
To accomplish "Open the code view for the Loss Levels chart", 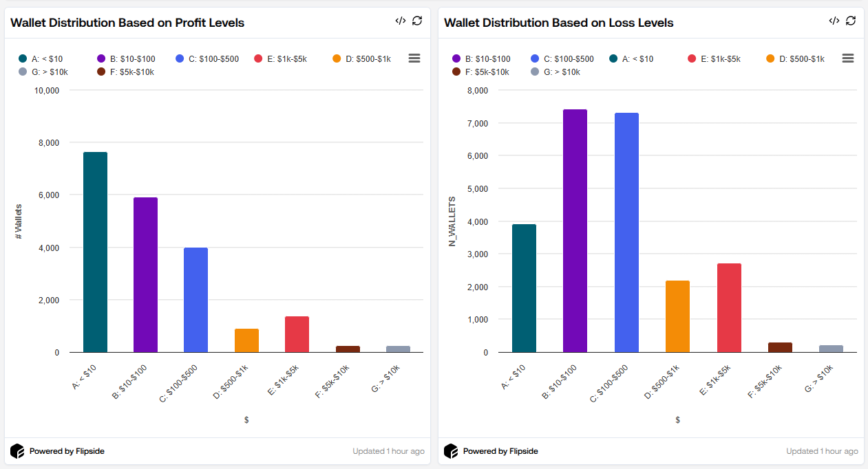I will (834, 21).
